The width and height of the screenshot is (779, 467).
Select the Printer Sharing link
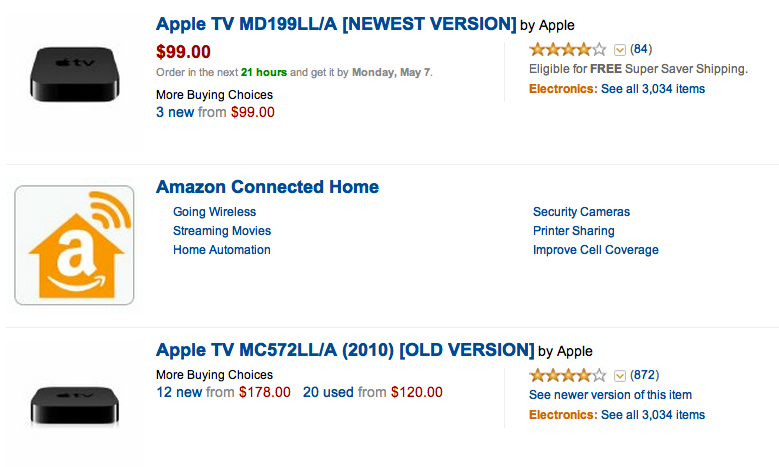(574, 231)
